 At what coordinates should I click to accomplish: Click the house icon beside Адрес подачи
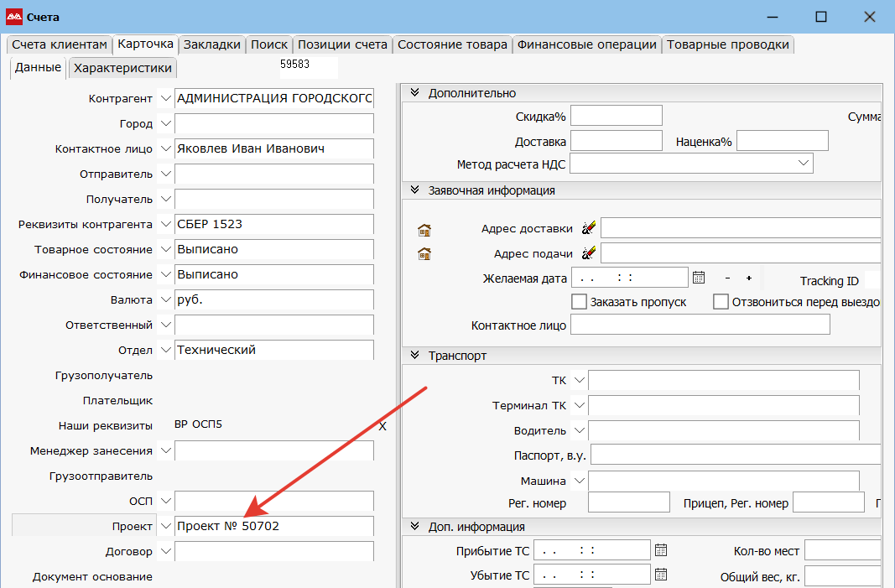[x=424, y=254]
